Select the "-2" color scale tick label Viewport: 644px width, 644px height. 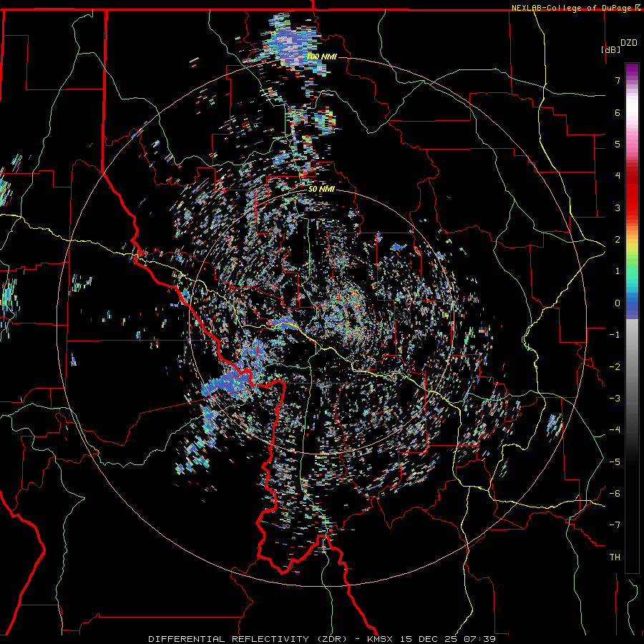click(615, 367)
